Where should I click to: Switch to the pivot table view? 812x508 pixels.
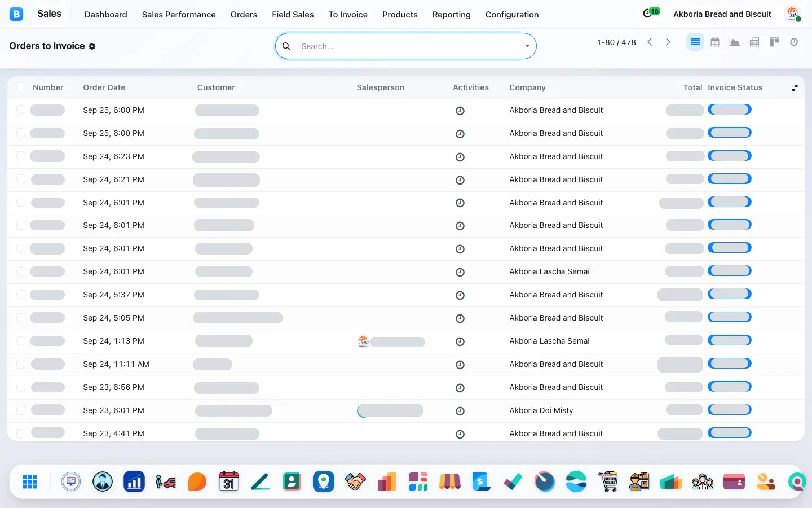pyautogui.click(x=754, y=42)
